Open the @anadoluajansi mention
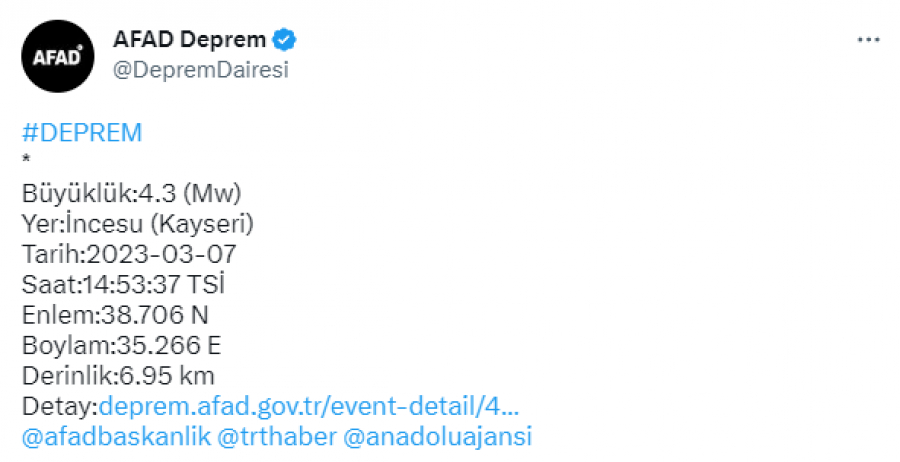Screen dimensions: 900x462 tap(438, 437)
